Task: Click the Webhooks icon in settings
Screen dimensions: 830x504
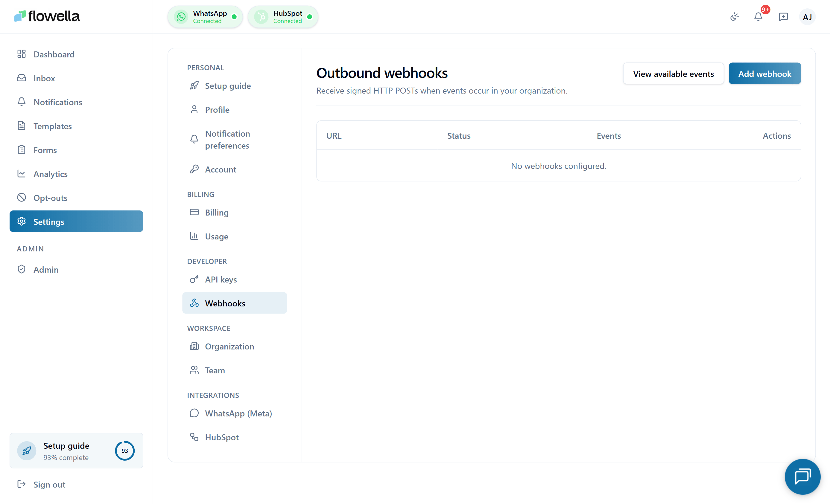Action: pos(194,303)
